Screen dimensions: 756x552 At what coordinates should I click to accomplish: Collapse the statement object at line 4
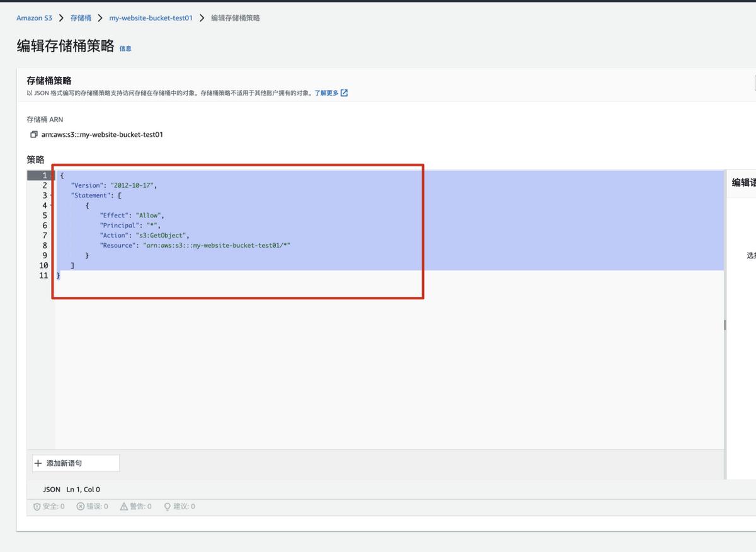(51, 205)
